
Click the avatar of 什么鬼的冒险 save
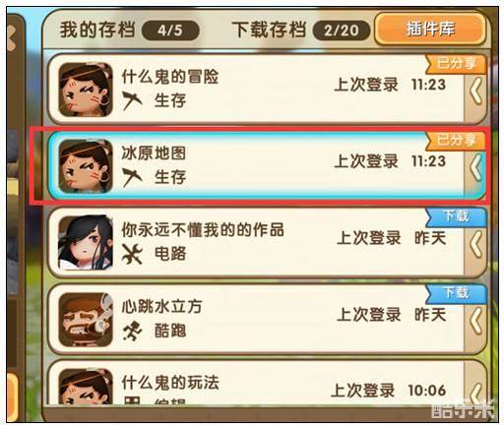[x=86, y=90]
